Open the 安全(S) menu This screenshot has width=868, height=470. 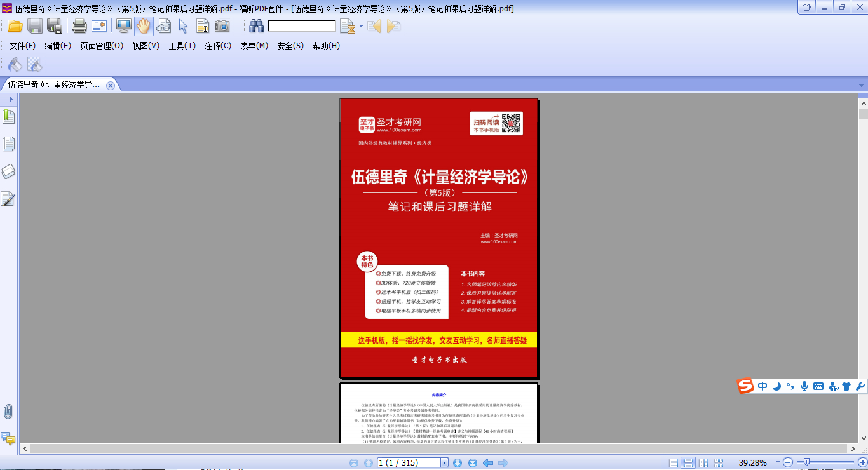click(290, 46)
